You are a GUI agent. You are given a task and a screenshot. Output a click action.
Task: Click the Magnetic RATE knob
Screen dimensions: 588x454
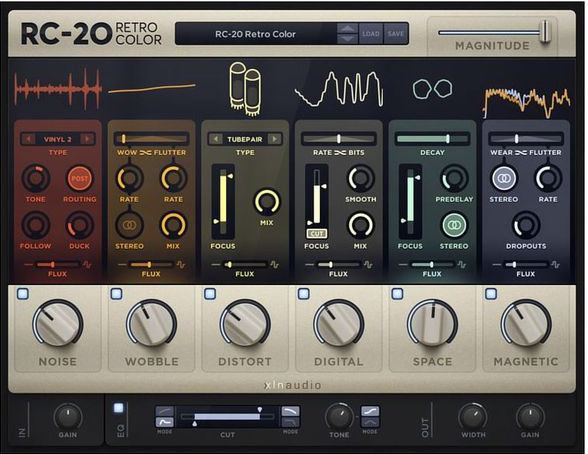click(548, 178)
